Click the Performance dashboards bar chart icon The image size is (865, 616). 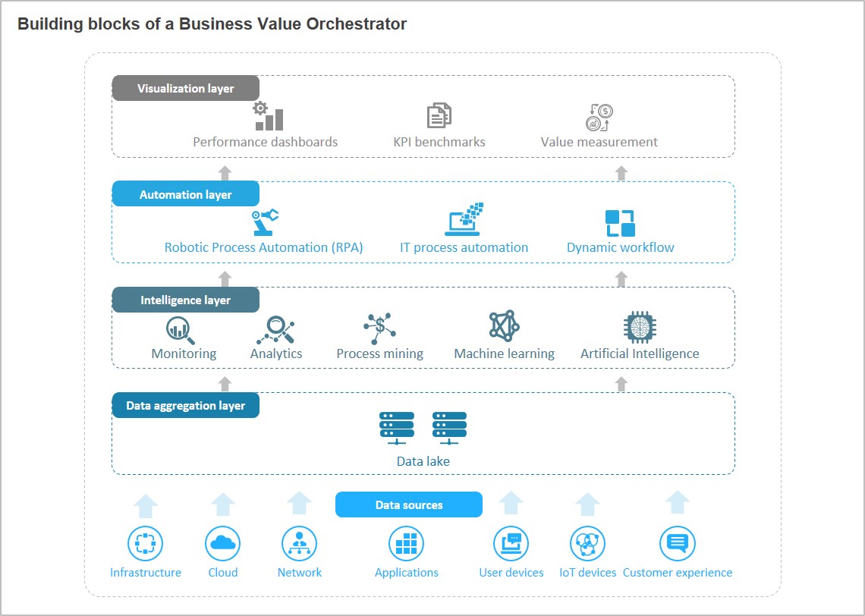[x=268, y=116]
